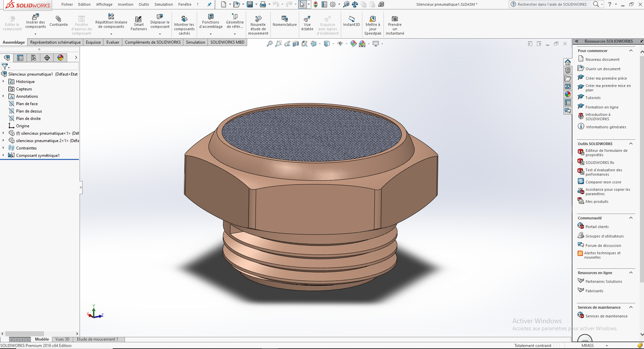Image resolution: width=644 pixels, height=349 pixels.
Task: Click the Smart Fasteners tool
Action: coord(138,23)
